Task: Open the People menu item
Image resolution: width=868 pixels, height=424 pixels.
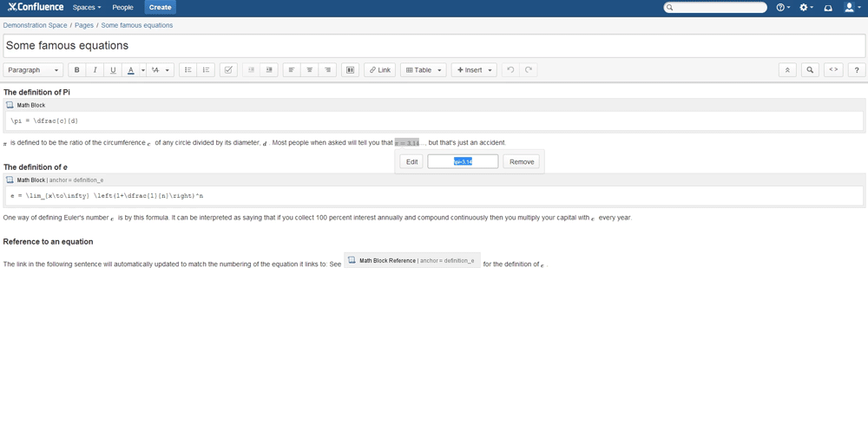Action: (123, 8)
